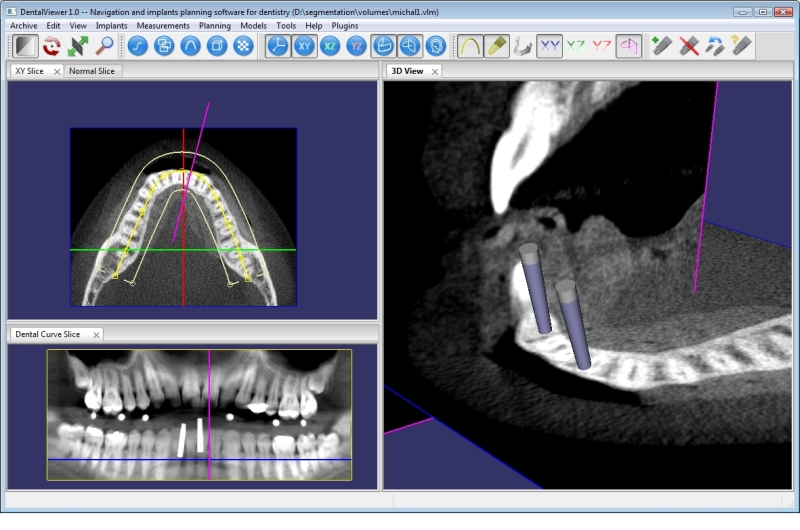
Task: Open the Help menu
Action: [x=314, y=26]
